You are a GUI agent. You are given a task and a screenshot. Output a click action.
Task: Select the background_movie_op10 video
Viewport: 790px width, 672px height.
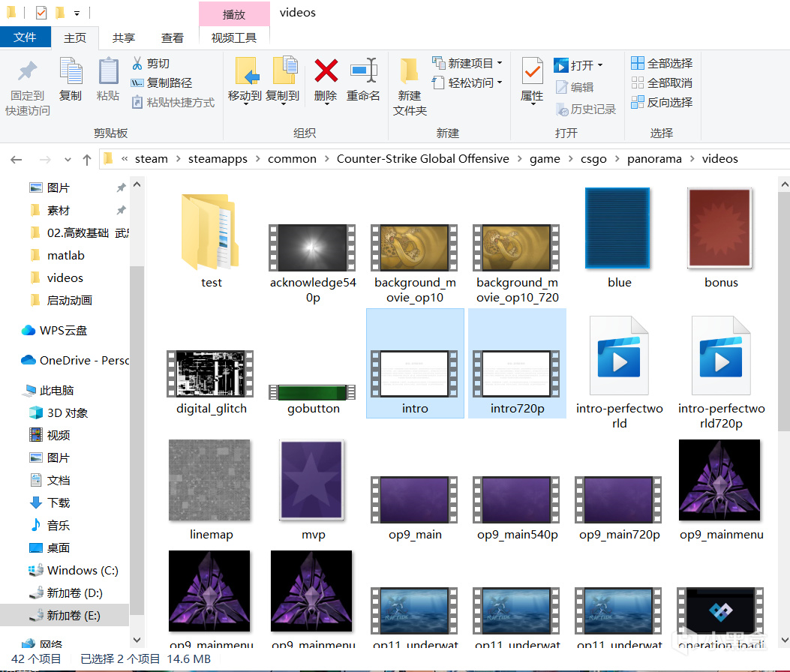coord(415,263)
